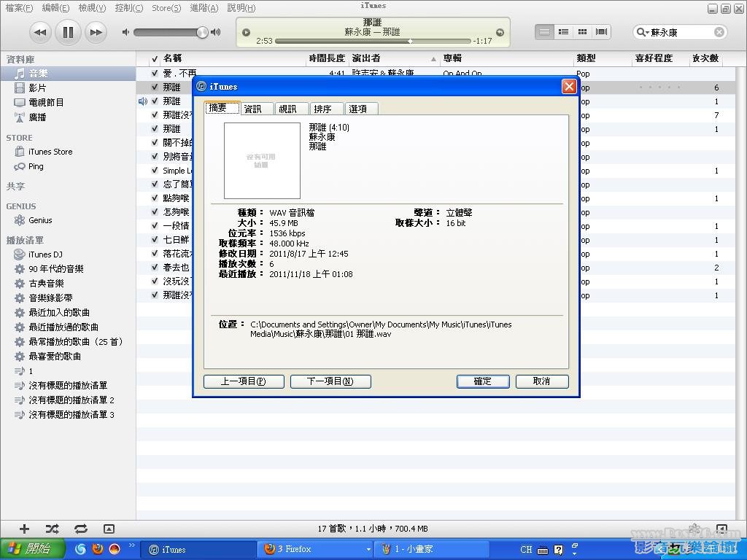Confirm with the 確定 button
This screenshot has width=747, height=560.
pyautogui.click(x=483, y=381)
